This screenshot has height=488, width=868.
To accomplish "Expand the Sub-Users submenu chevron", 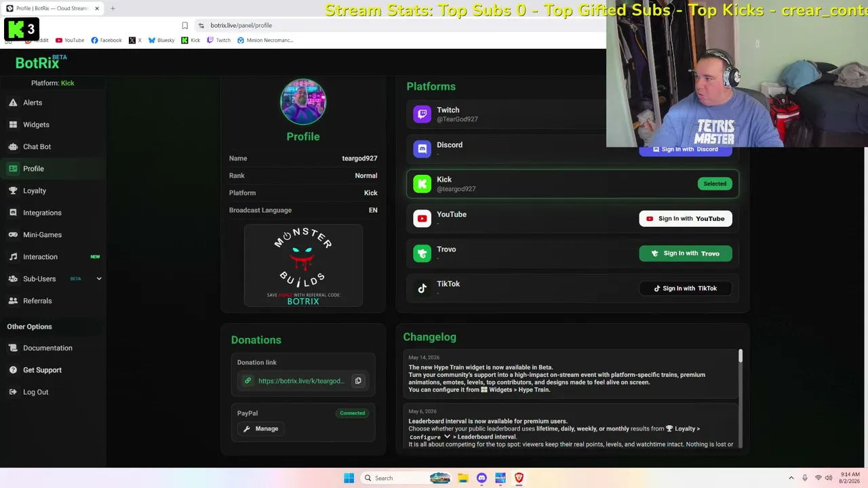I will pyautogui.click(x=99, y=279).
